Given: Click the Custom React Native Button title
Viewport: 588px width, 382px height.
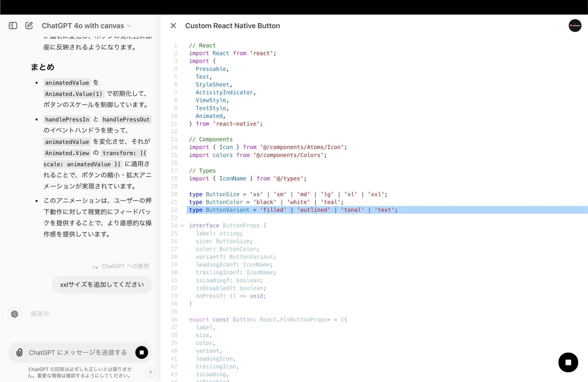Looking at the screenshot, I should point(233,25).
